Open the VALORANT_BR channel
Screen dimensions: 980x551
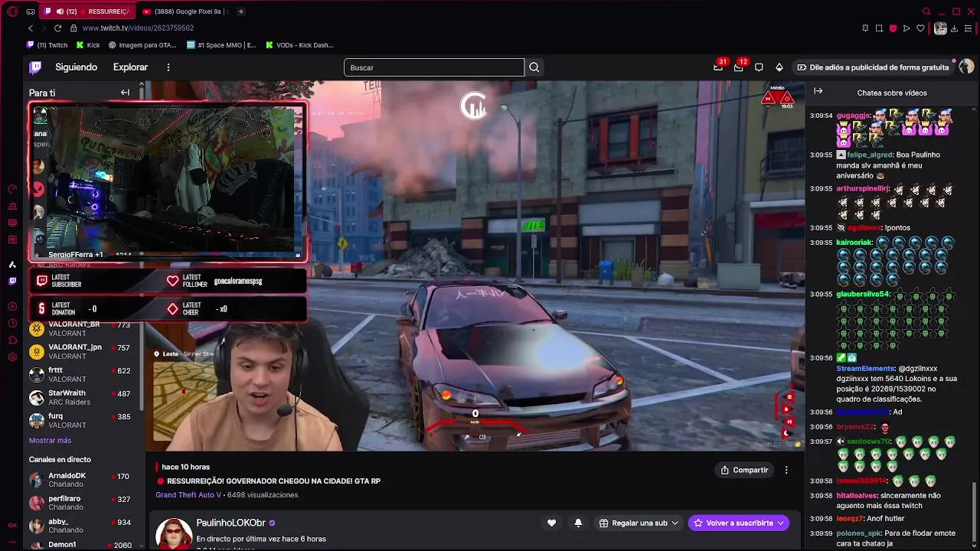point(84,329)
